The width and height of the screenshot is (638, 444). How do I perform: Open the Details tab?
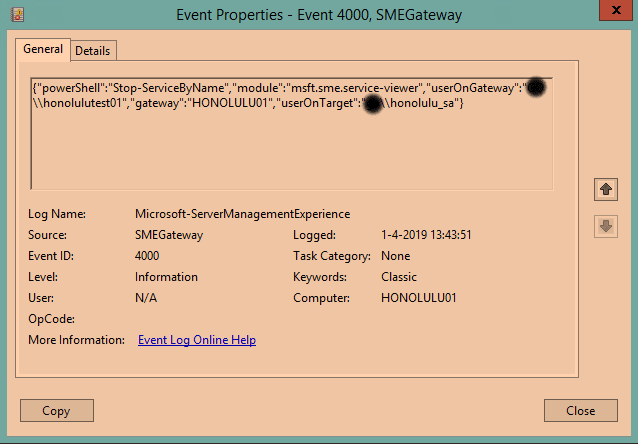pos(93,50)
